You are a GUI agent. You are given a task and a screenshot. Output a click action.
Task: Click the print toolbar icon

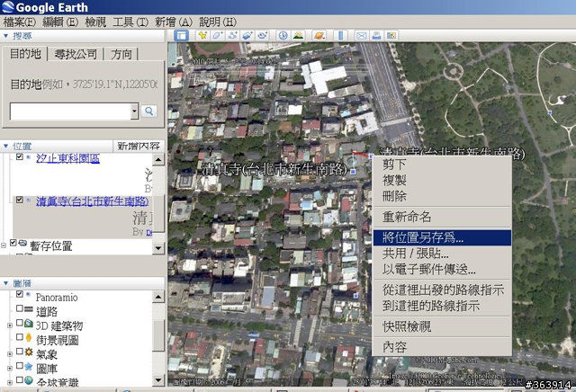click(x=376, y=36)
